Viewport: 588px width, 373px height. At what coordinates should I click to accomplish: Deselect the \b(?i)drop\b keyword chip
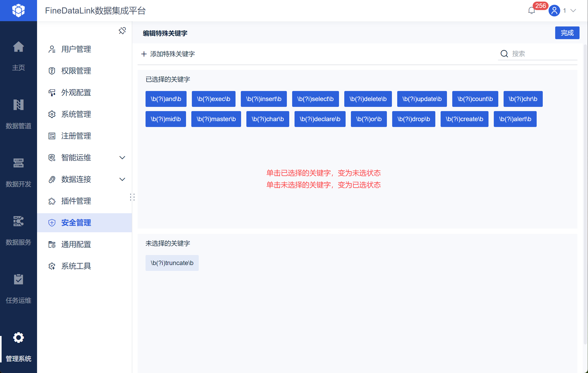413,119
